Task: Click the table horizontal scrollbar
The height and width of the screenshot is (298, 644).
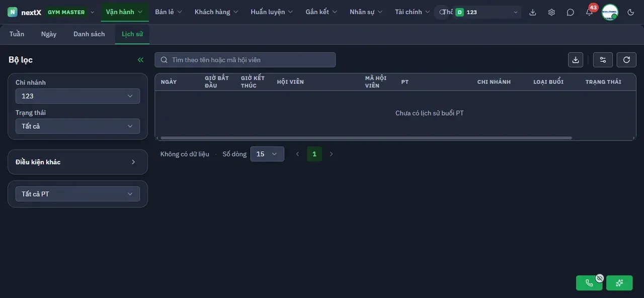Action: pos(366,138)
